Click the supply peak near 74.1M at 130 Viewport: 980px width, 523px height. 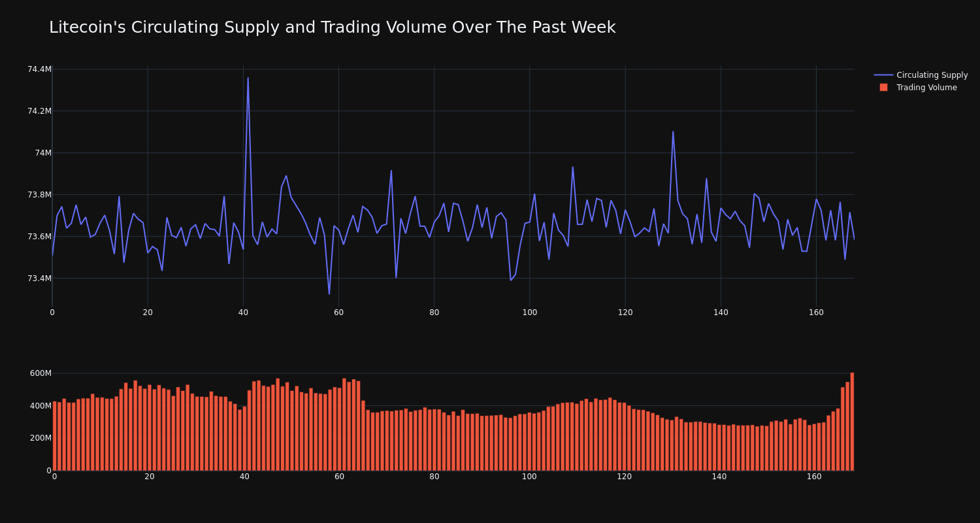[x=673, y=131]
